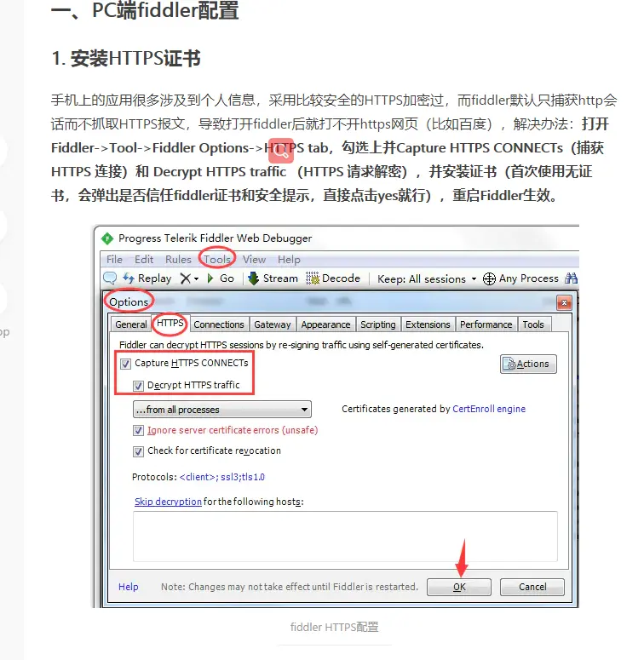644x660 pixels.
Task: Open the Remove X dropdown arrow
Action: click(196, 278)
